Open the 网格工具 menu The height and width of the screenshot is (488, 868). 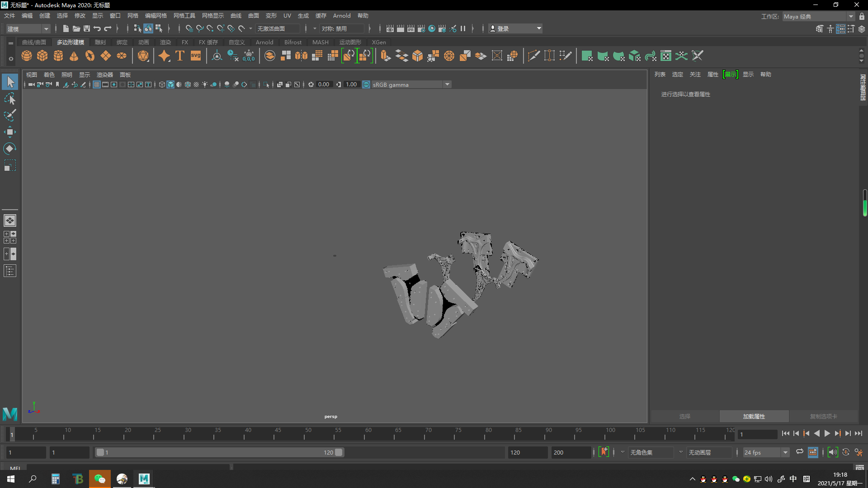(x=184, y=16)
